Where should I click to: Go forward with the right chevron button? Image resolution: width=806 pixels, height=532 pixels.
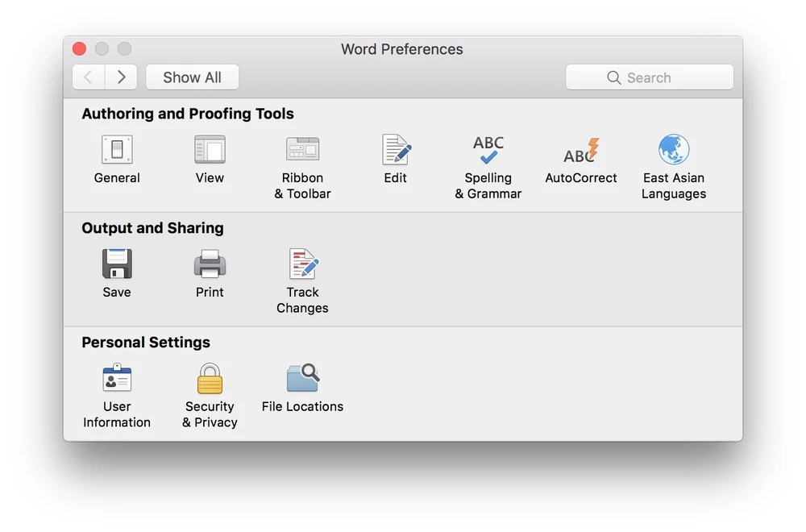point(121,77)
